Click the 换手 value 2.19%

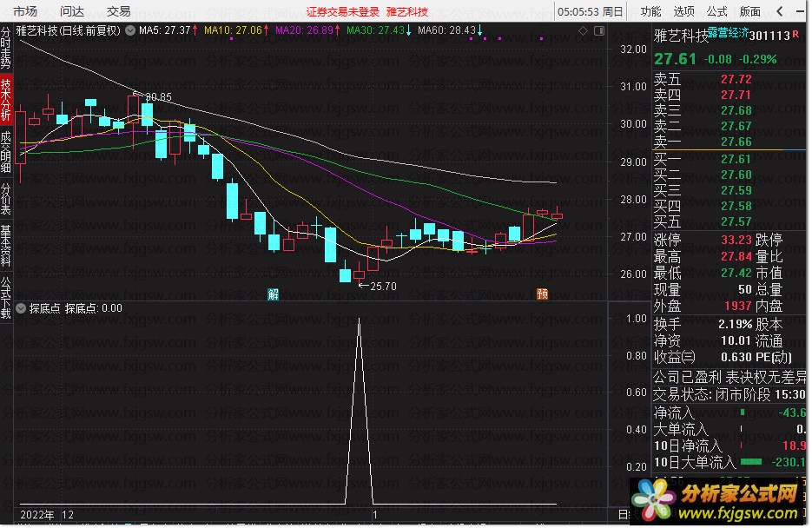coord(735,324)
